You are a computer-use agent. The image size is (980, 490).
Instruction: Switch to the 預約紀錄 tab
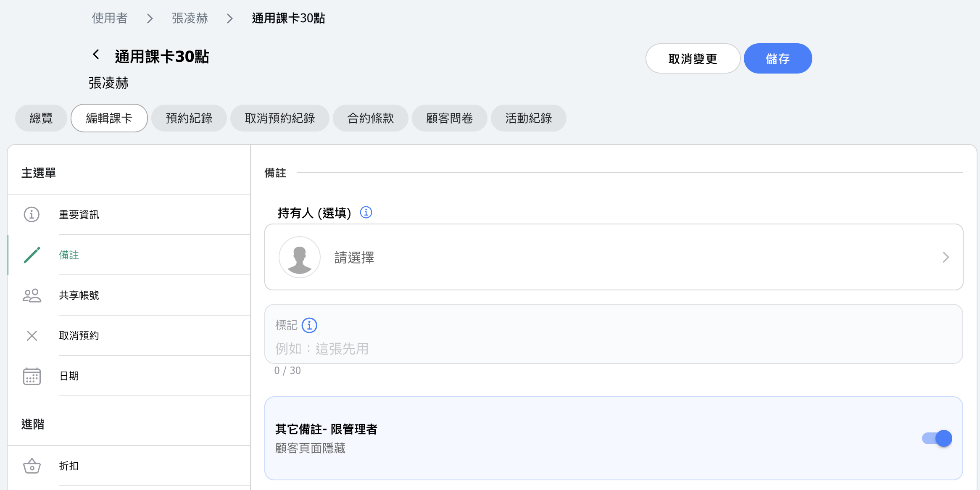(189, 118)
